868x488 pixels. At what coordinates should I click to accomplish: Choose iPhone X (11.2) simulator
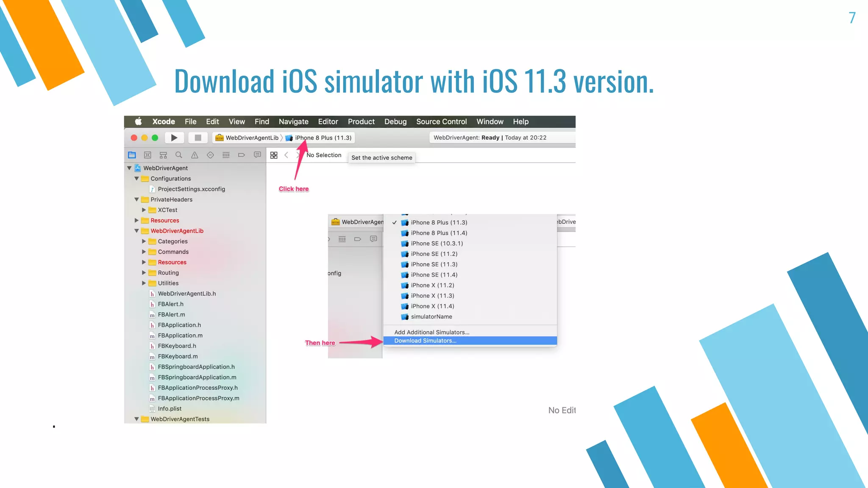[x=470, y=285]
